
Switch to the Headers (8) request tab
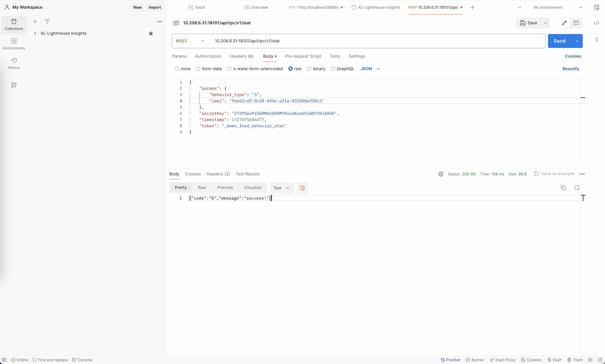[241, 56]
